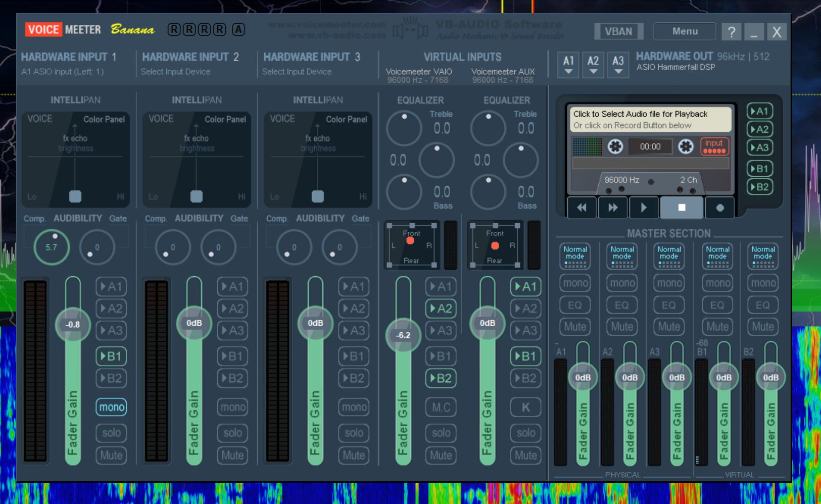Route the recorder to A2 output
The width and height of the screenshot is (821, 504).
tap(759, 129)
